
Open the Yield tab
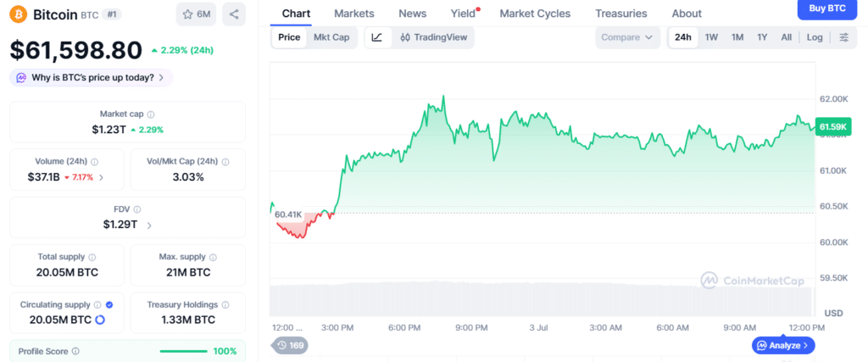(x=464, y=14)
